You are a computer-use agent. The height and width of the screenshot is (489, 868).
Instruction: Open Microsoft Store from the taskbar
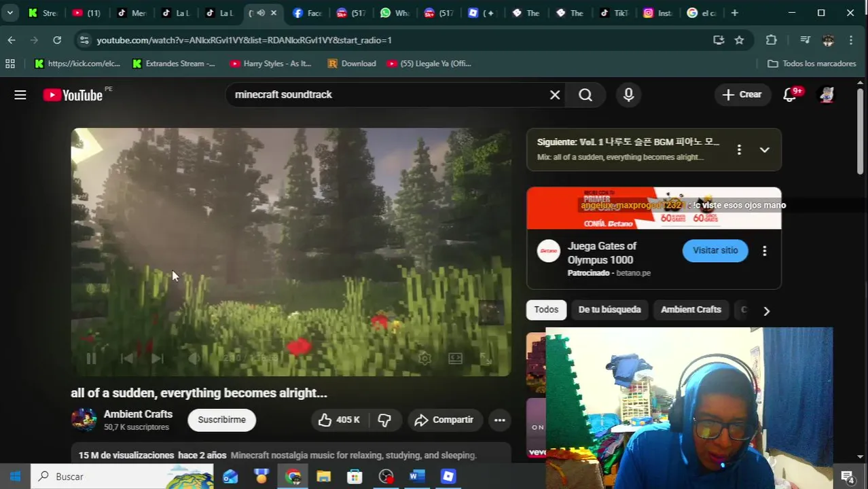[355, 477]
